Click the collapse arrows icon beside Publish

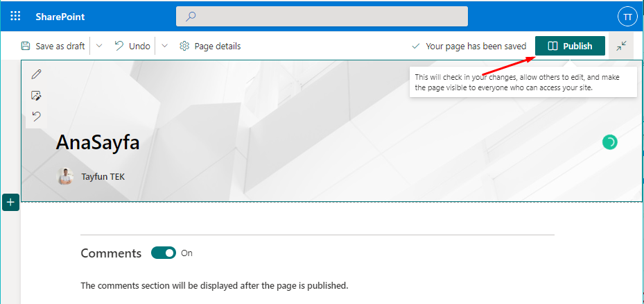621,46
